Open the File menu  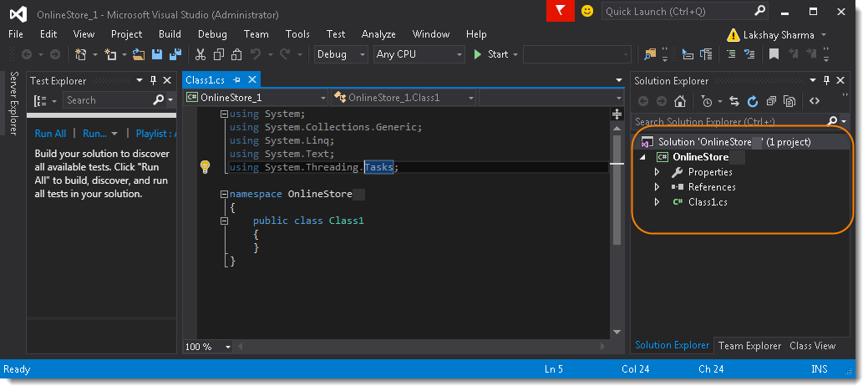coord(16,34)
